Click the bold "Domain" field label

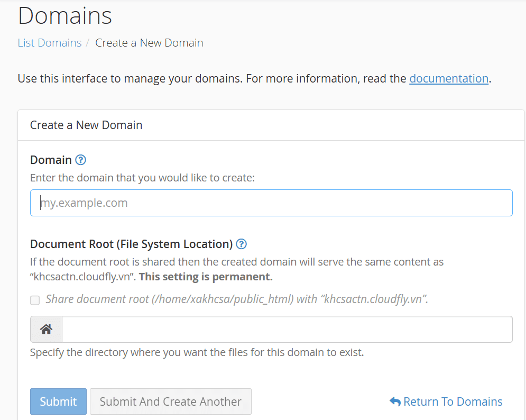point(51,160)
